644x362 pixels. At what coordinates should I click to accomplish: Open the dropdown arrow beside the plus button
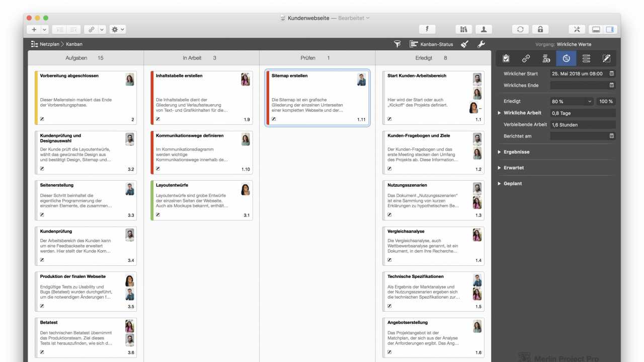(x=44, y=30)
